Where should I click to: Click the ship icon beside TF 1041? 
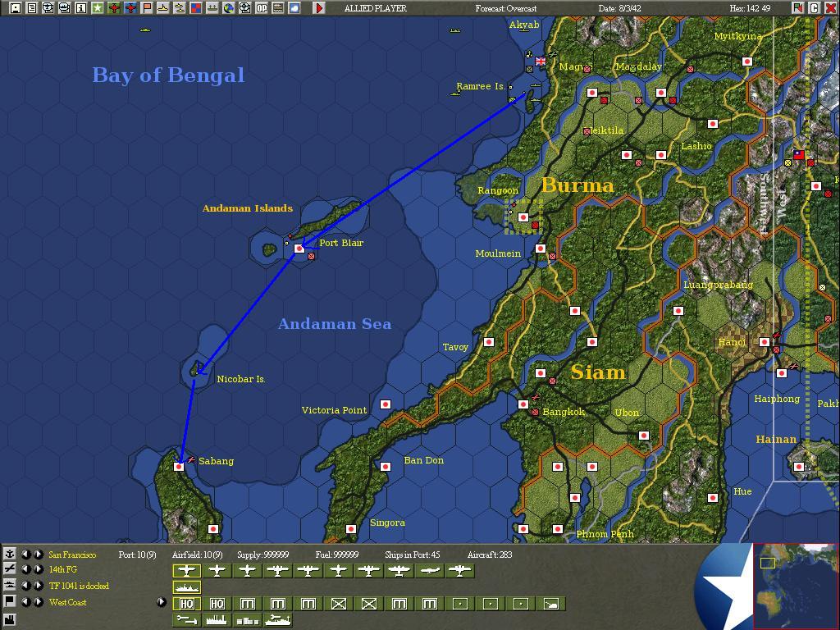(10, 586)
